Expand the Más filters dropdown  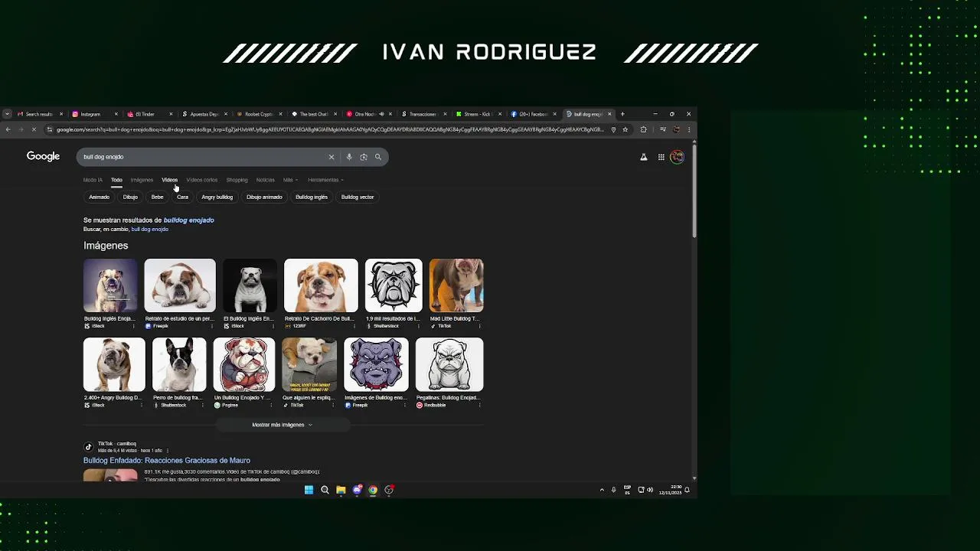pyautogui.click(x=290, y=180)
